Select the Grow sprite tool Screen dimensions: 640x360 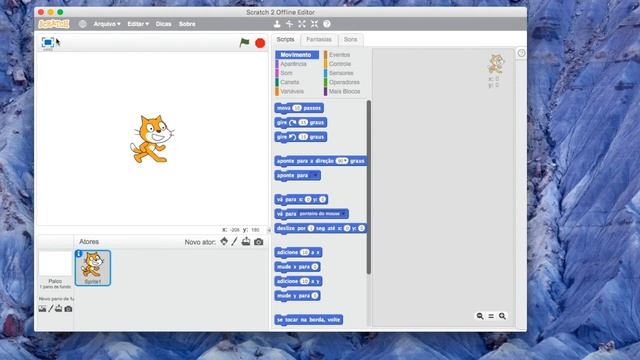[302, 24]
